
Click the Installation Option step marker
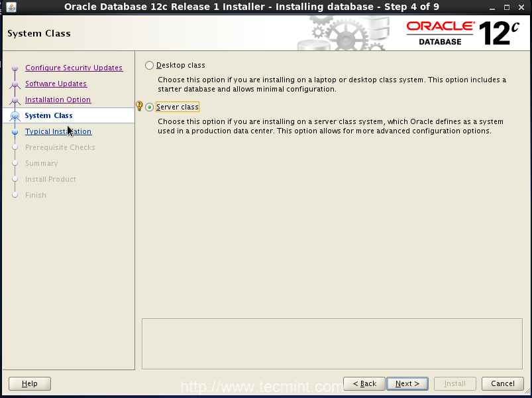[x=15, y=100]
